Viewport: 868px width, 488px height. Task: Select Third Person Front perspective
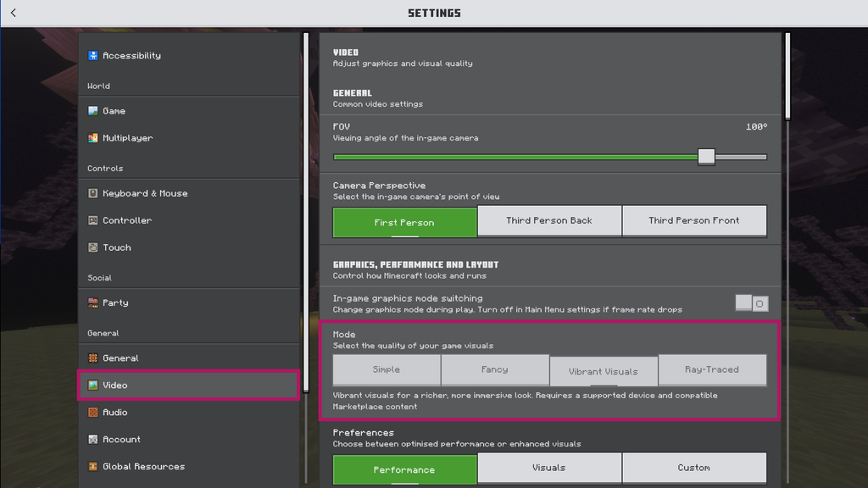(x=695, y=221)
